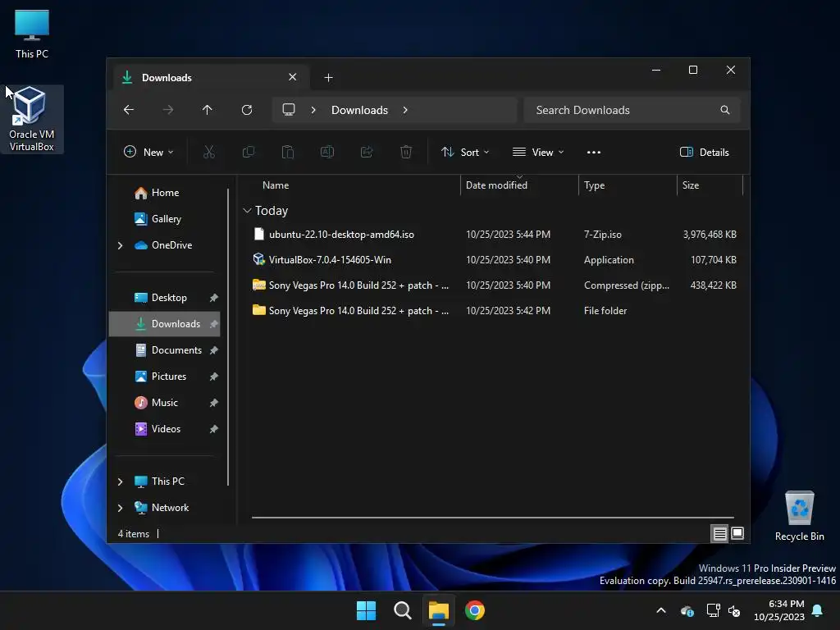Add a new tab
This screenshot has height=630, width=840.
click(x=328, y=78)
